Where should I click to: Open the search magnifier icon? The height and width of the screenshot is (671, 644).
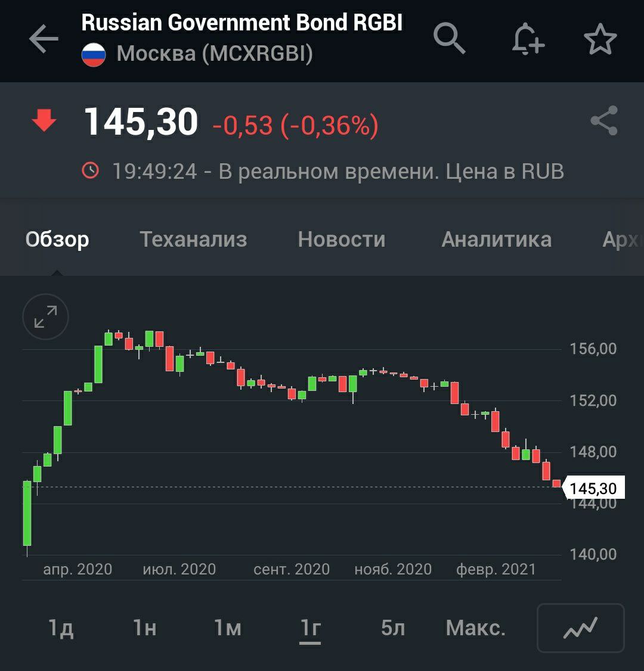pos(449,39)
